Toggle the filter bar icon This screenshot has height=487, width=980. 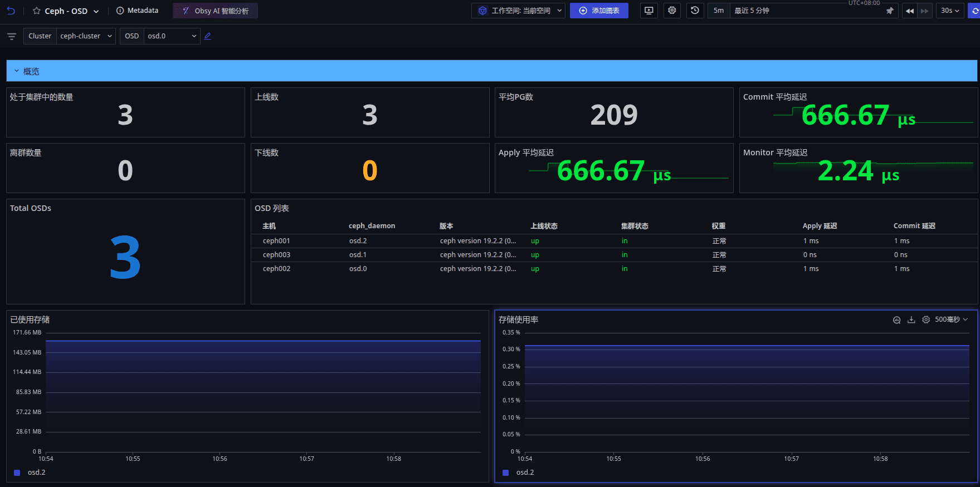pyautogui.click(x=12, y=36)
